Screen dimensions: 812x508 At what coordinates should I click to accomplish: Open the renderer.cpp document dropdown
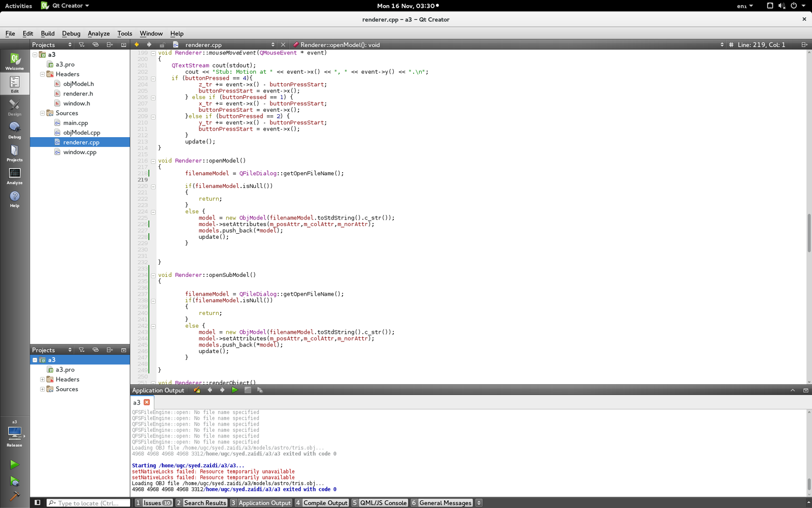pyautogui.click(x=273, y=45)
